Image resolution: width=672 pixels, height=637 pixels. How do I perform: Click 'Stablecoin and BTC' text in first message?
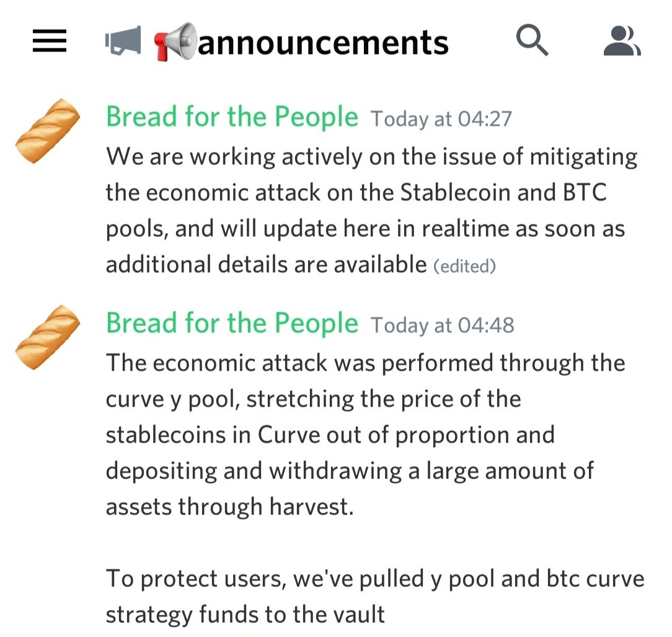coord(503,192)
